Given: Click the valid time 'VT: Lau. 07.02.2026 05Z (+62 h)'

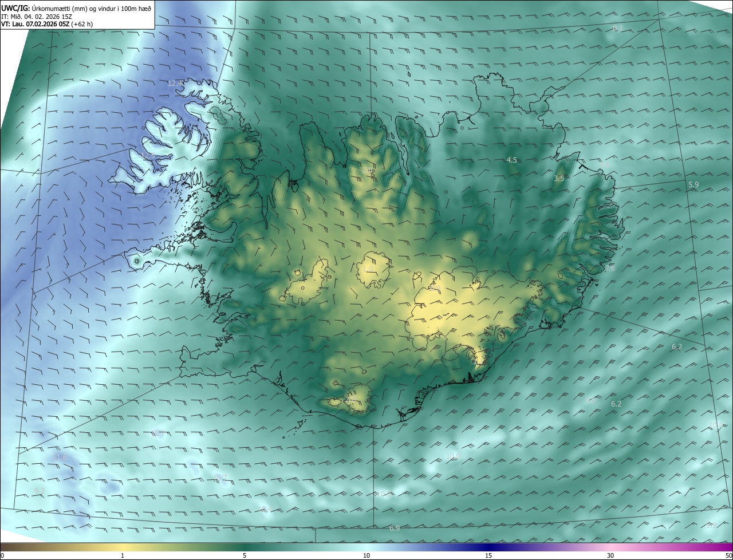Looking at the screenshot, I should [47, 24].
